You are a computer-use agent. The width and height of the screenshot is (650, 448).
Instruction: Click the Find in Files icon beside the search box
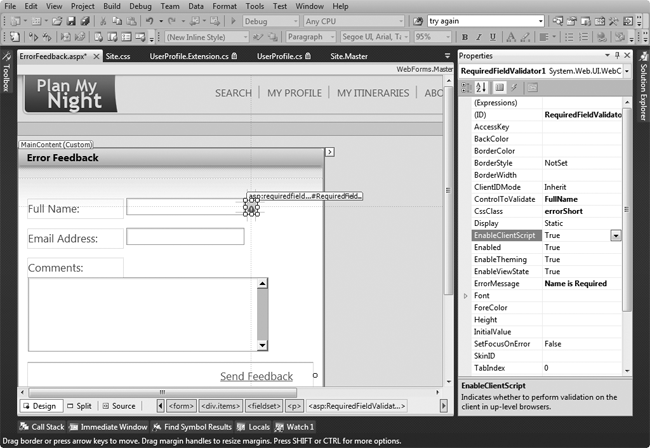[418, 21]
